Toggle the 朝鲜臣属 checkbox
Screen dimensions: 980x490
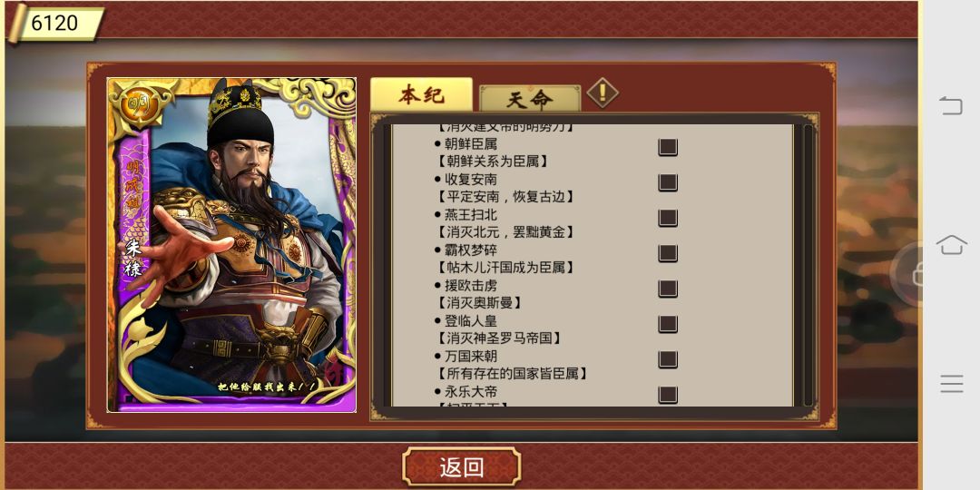[x=668, y=148]
